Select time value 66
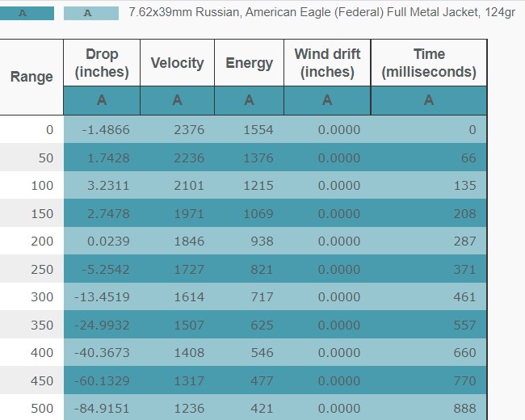Screen dimensions: 525x420 pos(468,158)
